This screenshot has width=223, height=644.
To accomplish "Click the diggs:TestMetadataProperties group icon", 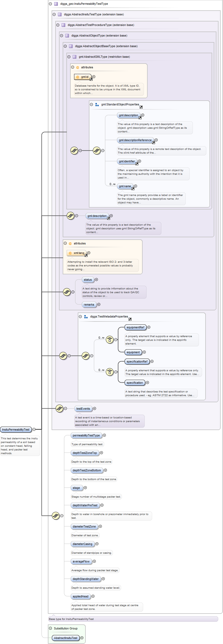I will point(86,317).
